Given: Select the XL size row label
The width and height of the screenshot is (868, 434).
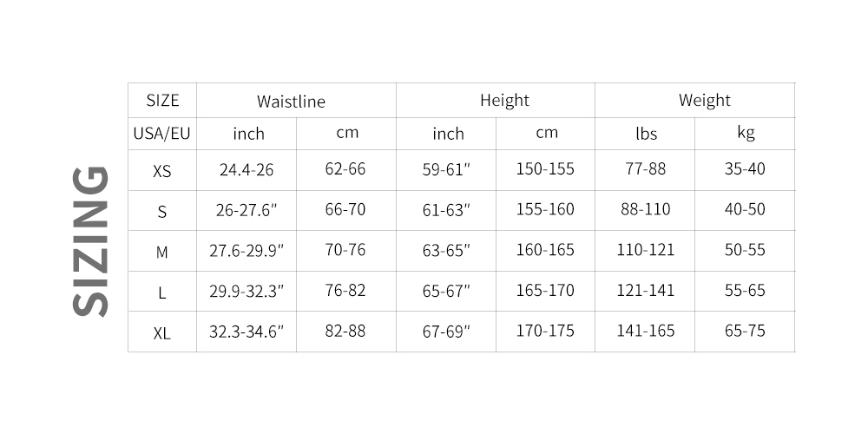Looking at the screenshot, I should [x=162, y=332].
